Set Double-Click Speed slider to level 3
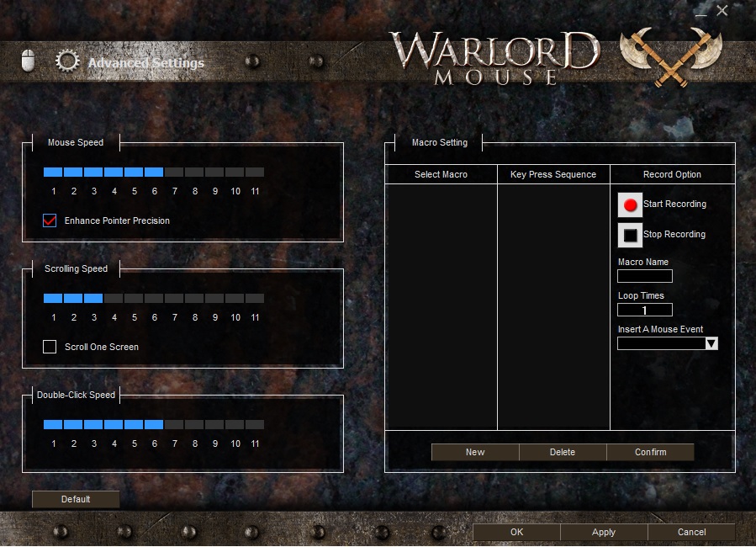 pyautogui.click(x=93, y=424)
